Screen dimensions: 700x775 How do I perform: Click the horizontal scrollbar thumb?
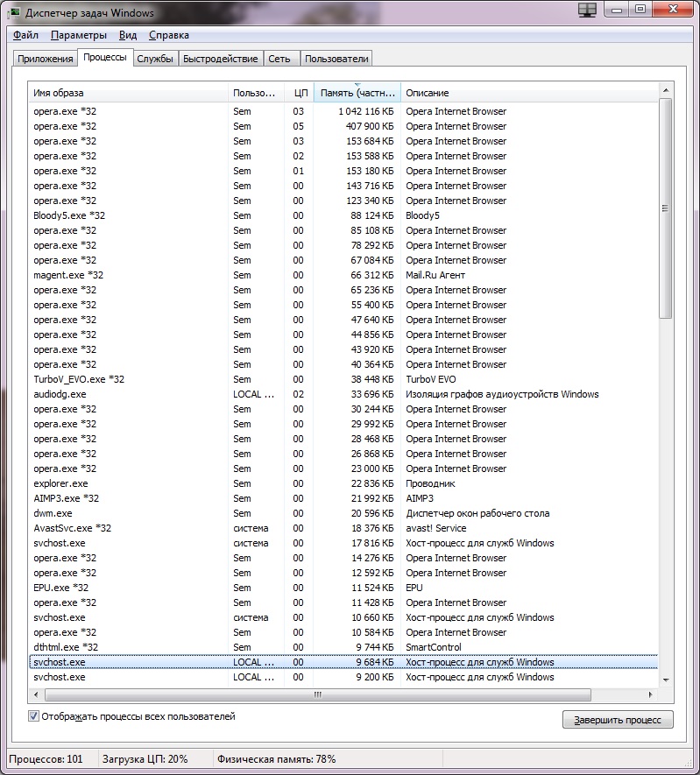point(318,694)
